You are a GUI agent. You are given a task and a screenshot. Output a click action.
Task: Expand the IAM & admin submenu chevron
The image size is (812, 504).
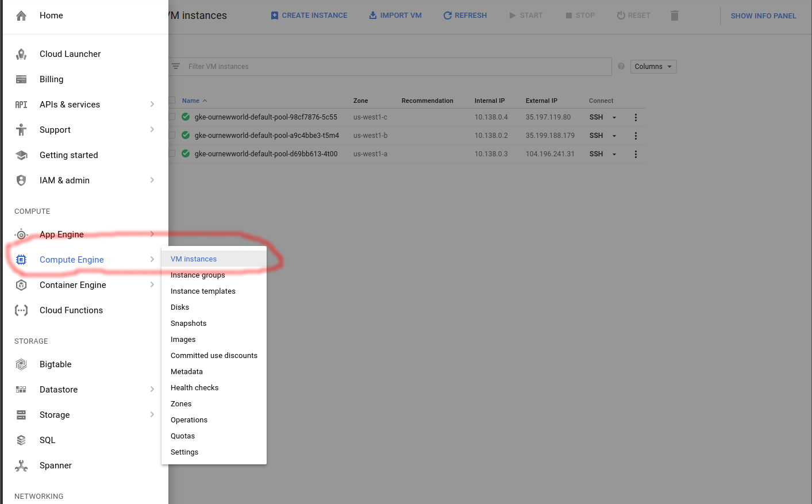pyautogui.click(x=152, y=180)
